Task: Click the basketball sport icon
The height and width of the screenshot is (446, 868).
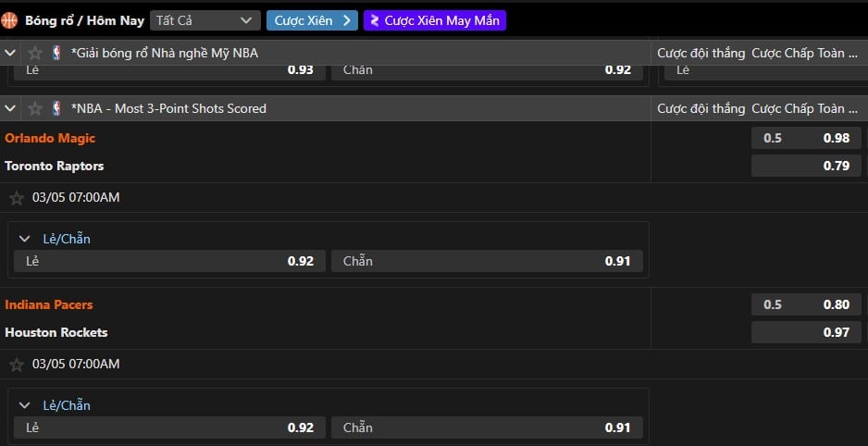Action: 9,21
